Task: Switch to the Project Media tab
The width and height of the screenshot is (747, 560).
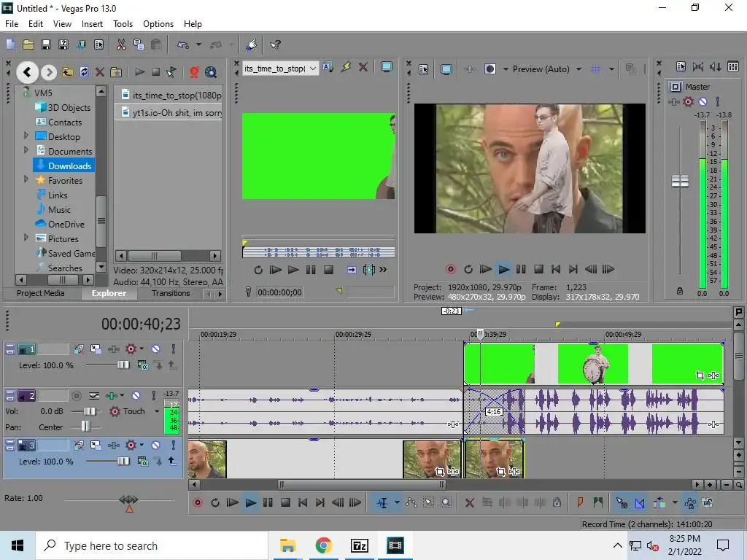Action: 41,293
